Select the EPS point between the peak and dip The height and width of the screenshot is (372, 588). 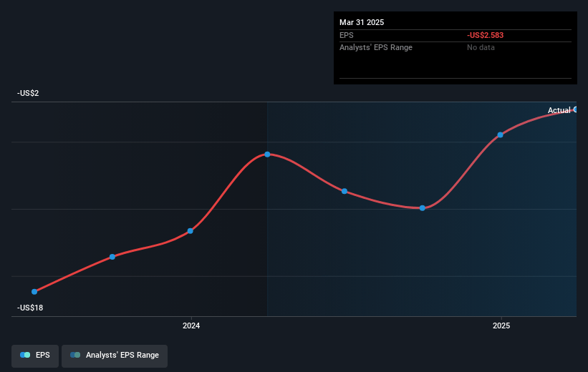point(344,191)
